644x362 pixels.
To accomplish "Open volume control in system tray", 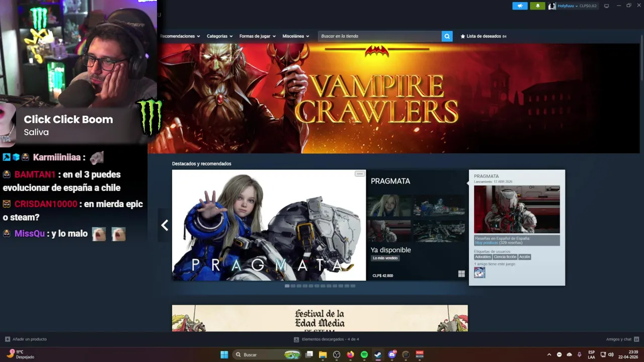I will pos(611,354).
